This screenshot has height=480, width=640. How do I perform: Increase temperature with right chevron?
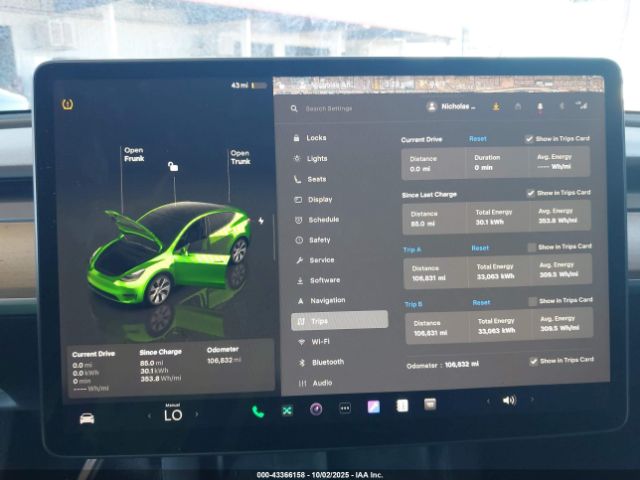point(197,414)
